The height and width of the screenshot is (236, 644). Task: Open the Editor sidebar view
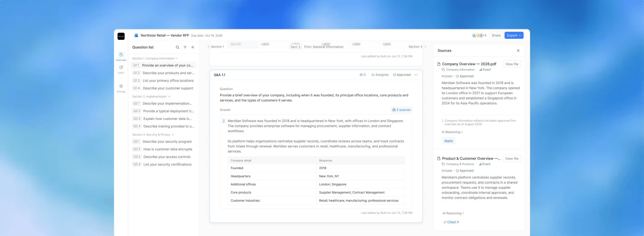[x=121, y=69]
